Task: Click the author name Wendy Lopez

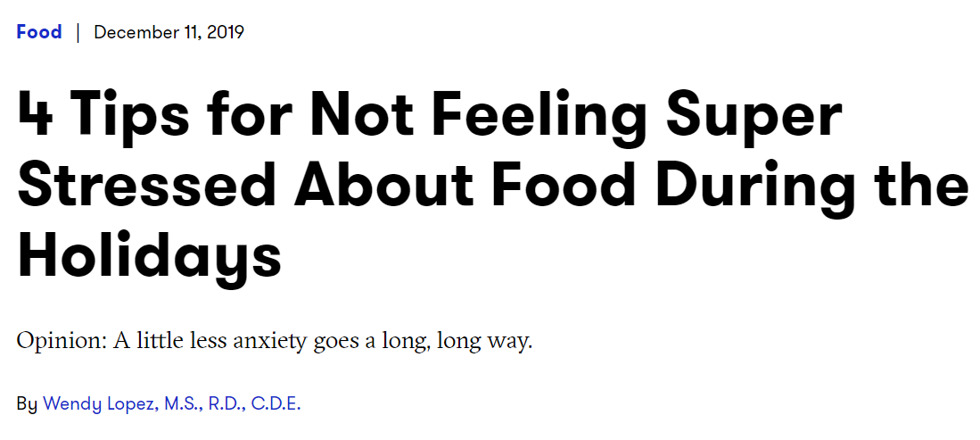Action: click(100, 404)
